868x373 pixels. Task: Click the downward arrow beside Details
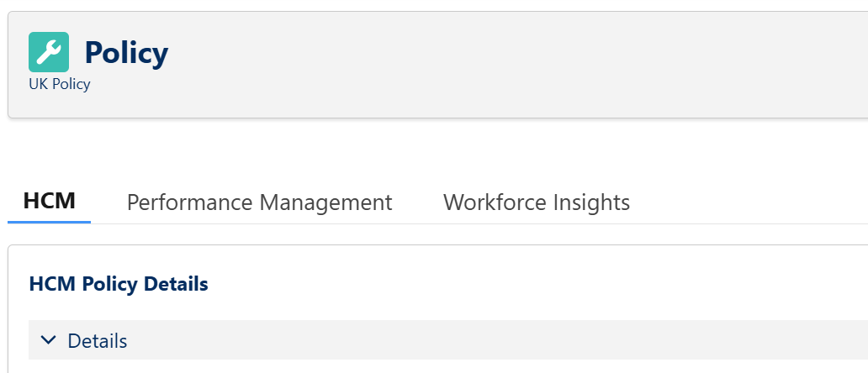coord(49,340)
